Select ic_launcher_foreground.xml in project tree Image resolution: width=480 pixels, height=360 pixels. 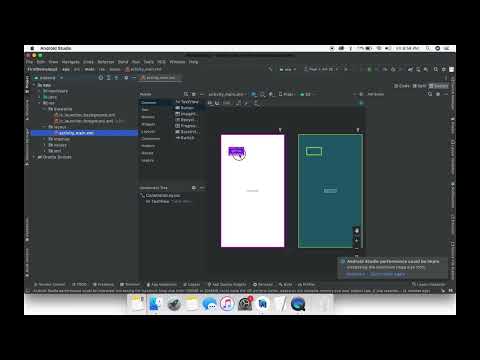tap(85, 121)
